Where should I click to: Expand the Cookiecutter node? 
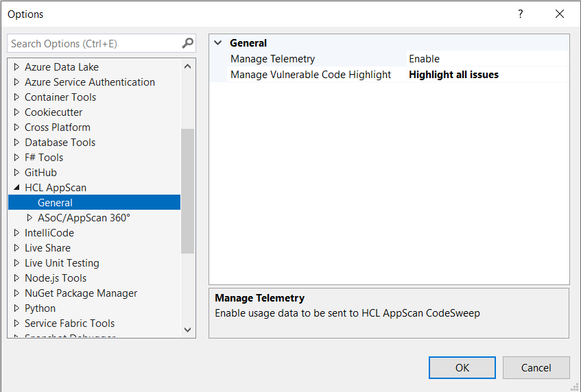(16, 112)
